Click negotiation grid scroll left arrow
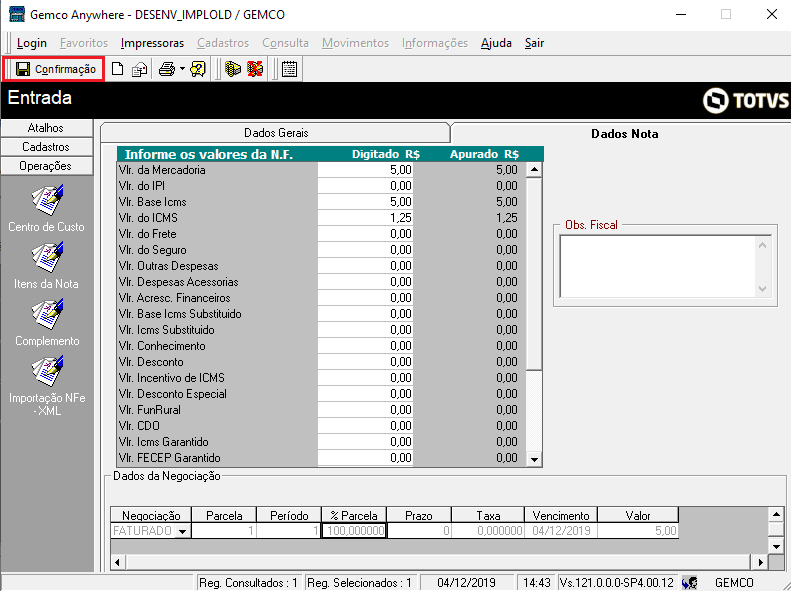 118,562
